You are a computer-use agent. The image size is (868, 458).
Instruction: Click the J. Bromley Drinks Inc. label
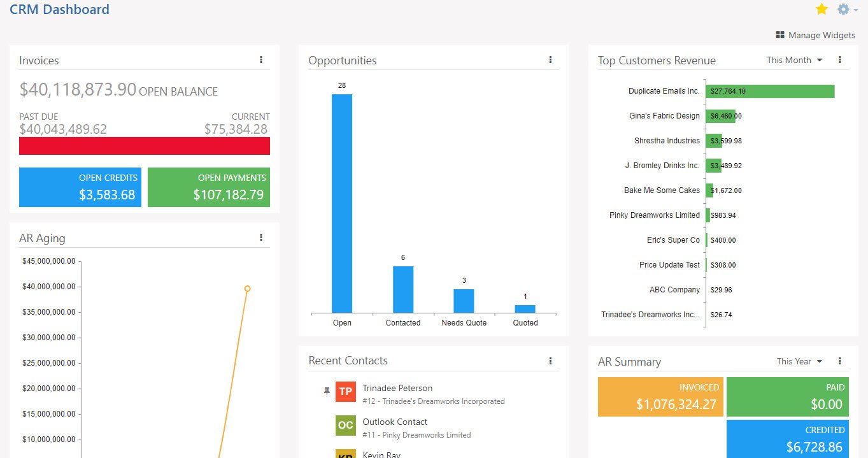(662, 166)
